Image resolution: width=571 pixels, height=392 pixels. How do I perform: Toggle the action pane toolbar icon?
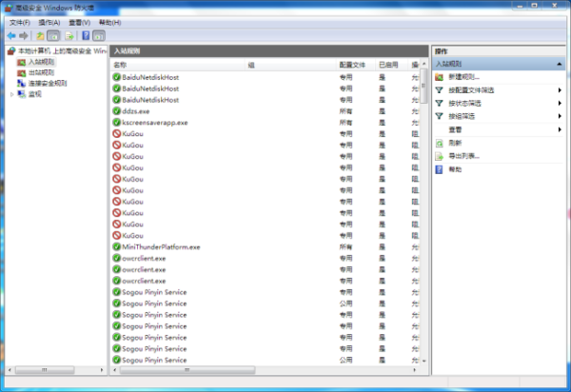click(x=99, y=35)
